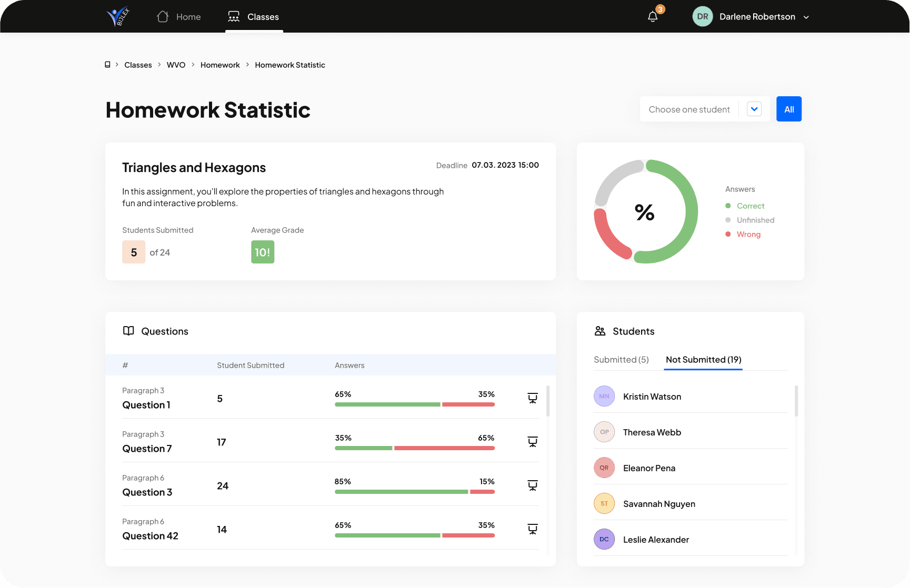Click Leslie Alexander's DC avatar
Image resolution: width=910 pixels, height=588 pixels.
tap(604, 539)
